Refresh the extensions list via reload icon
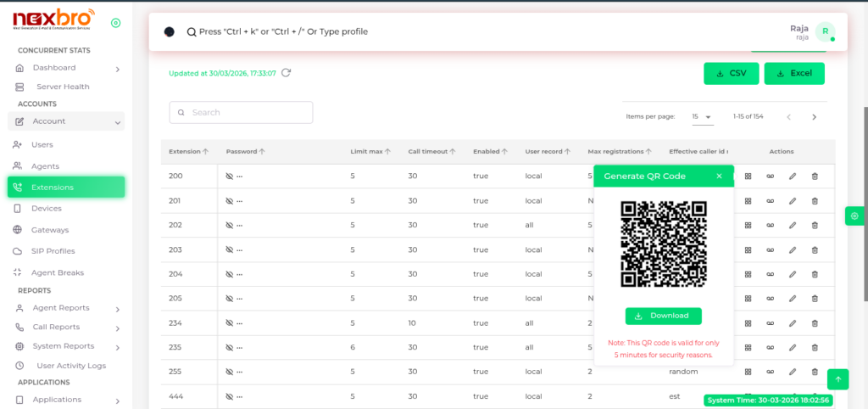Screen dimensions: 868x409 [287, 73]
